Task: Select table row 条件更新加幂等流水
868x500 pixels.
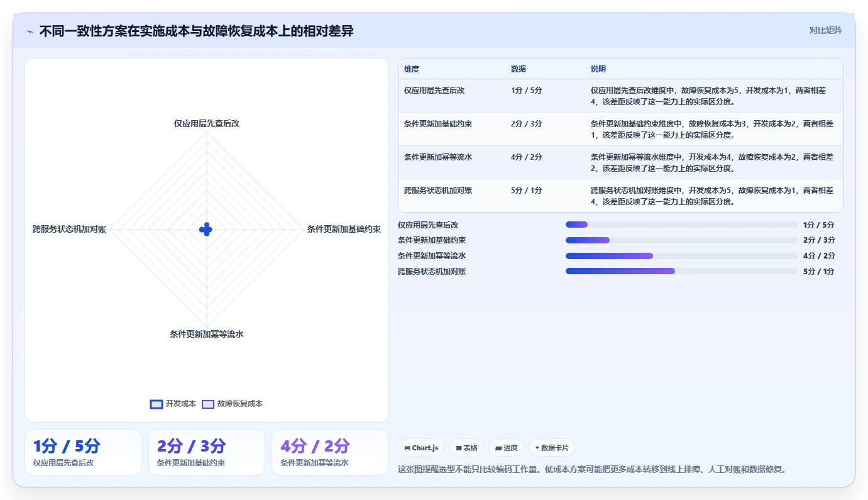Action: (620, 162)
